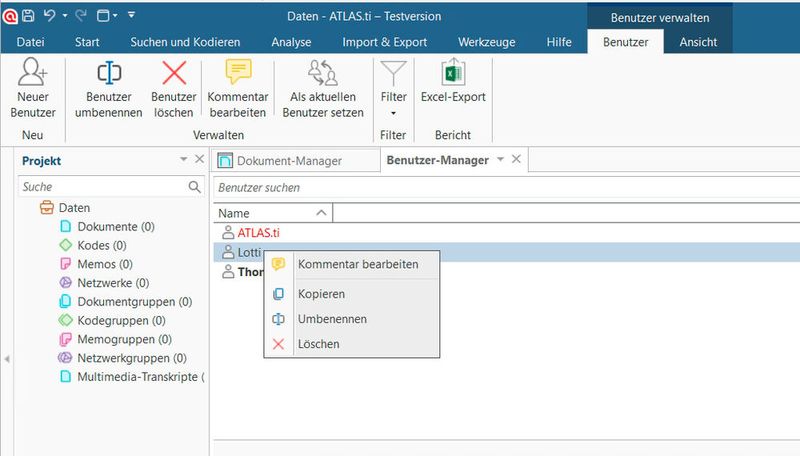Select the Benutzer-Manager tab

(x=437, y=160)
